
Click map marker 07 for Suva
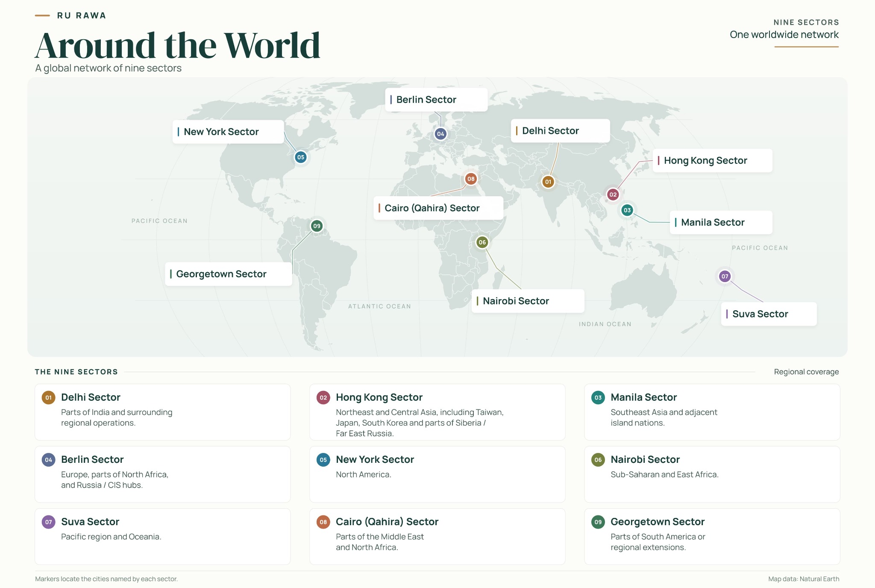tap(725, 276)
